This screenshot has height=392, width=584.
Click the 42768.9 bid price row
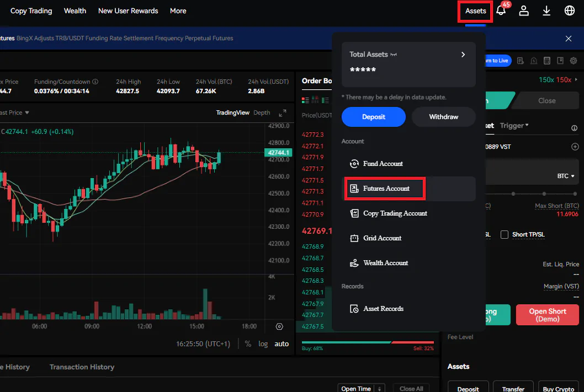[x=312, y=246]
